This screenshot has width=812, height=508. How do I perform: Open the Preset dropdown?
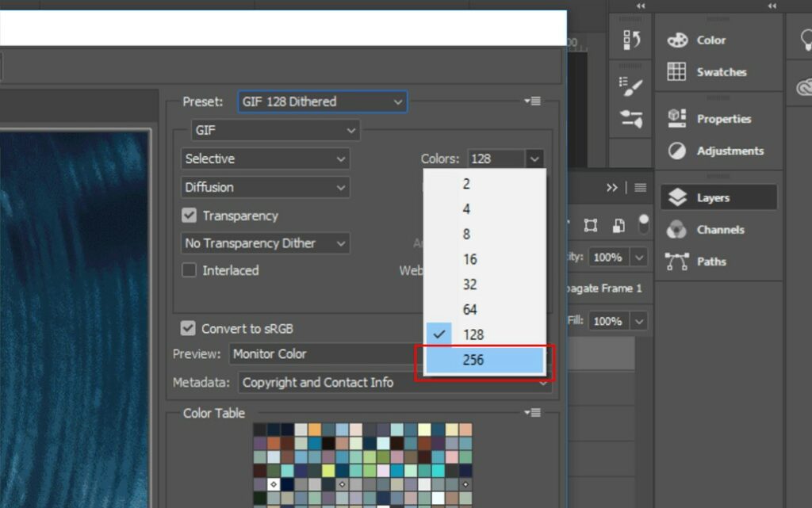(322, 101)
